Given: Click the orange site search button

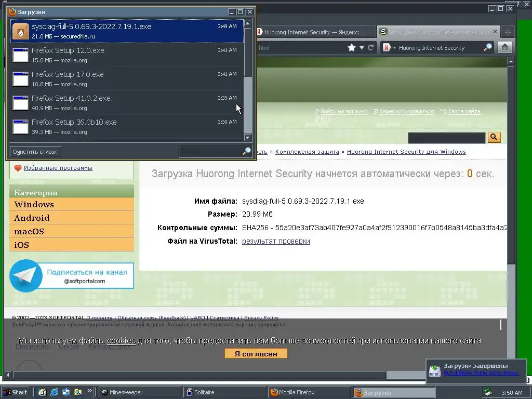Looking at the screenshot, I should 494,137.
